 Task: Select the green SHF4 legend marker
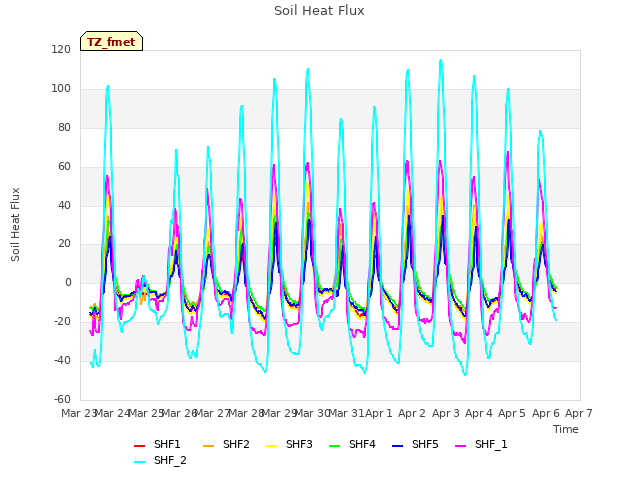click(334, 446)
